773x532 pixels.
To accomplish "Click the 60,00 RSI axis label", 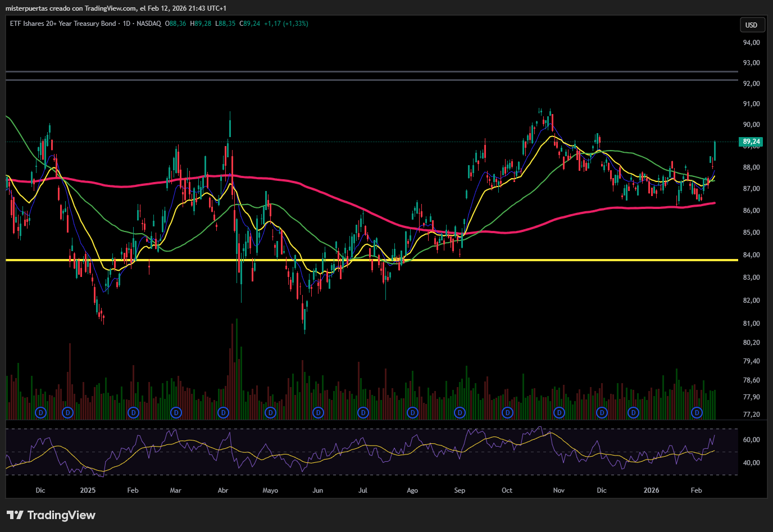I will coord(751,439).
